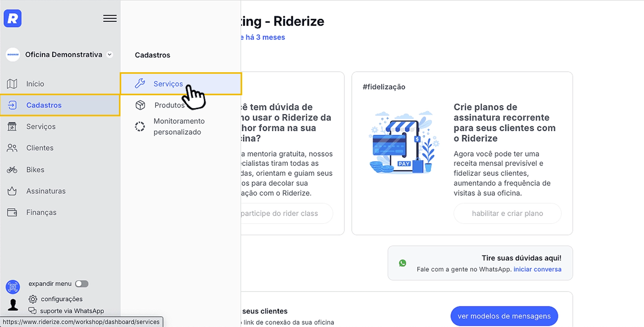The height and width of the screenshot is (327, 644).
Task: Toggle the expandir menu switch
Action: 82,284
